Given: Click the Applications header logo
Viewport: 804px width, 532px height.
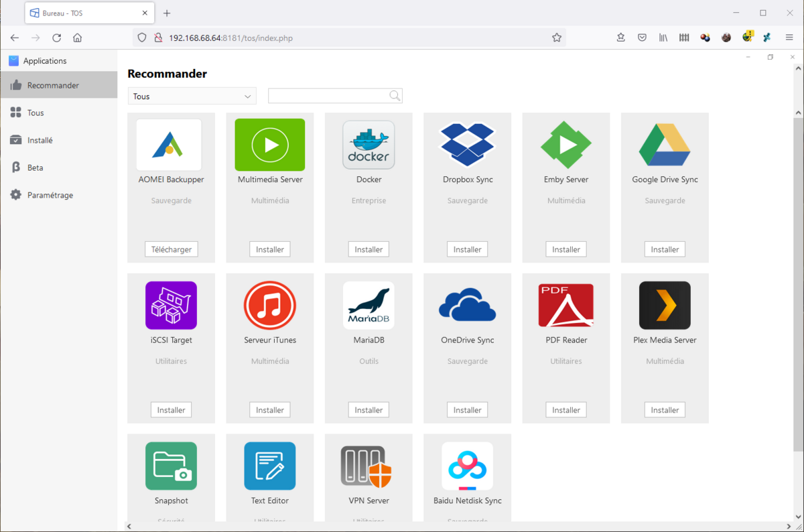Looking at the screenshot, I should coord(13,61).
